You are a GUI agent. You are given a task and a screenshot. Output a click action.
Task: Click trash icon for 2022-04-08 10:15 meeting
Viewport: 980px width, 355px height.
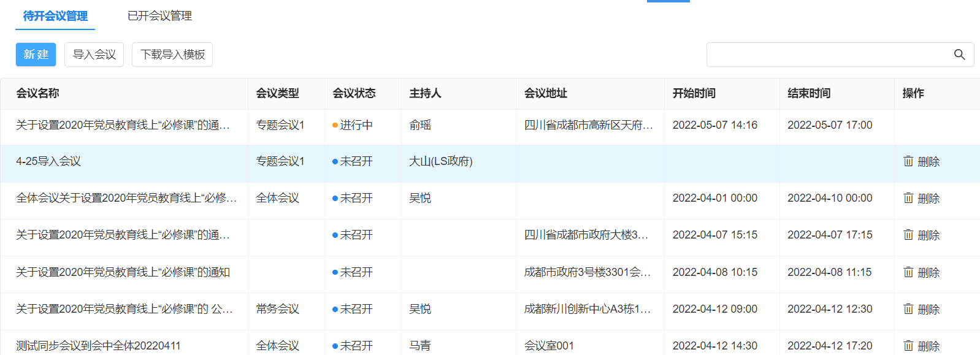click(x=908, y=272)
